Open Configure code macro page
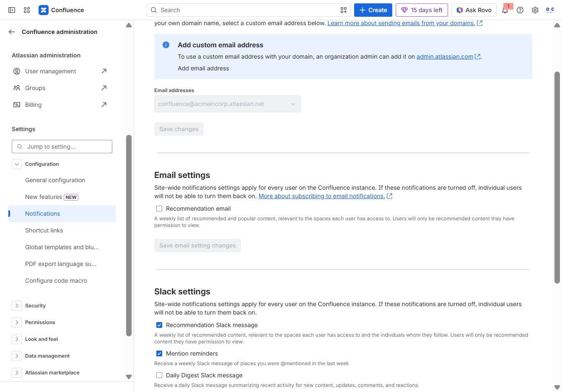Viewport: 562px width, 392px height. tap(62, 281)
